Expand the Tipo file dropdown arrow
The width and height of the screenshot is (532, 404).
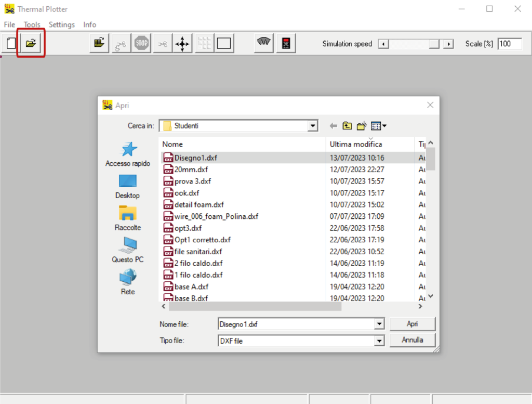coord(379,341)
